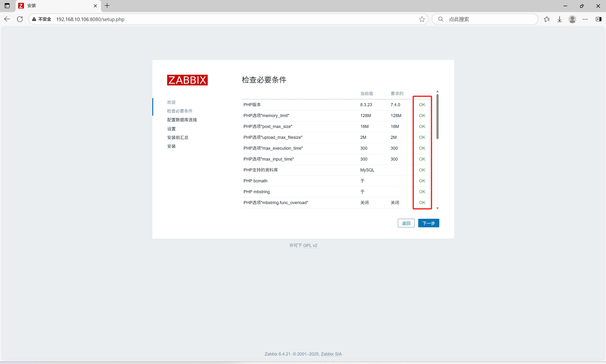Open the browser settings ellipsis menu
The width and height of the screenshot is (606, 364).
585,19
